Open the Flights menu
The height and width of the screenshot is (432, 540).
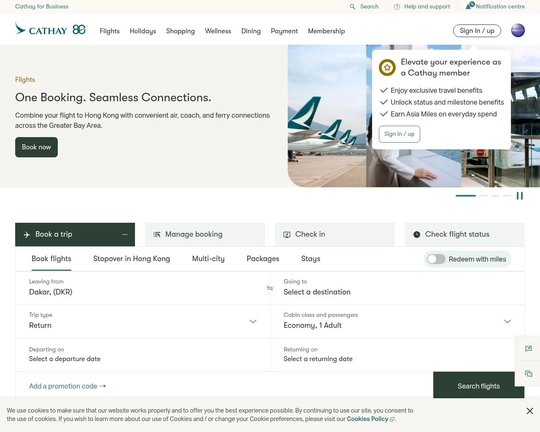pos(110,31)
